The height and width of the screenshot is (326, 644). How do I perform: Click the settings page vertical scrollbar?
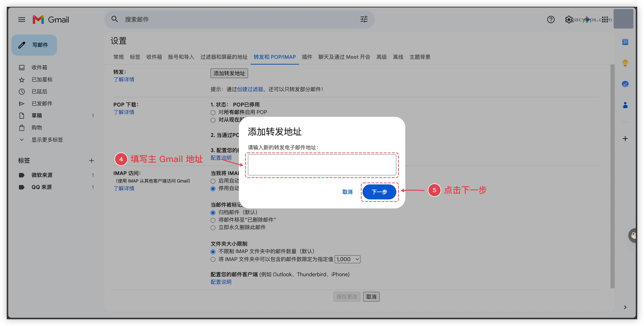click(x=612, y=176)
